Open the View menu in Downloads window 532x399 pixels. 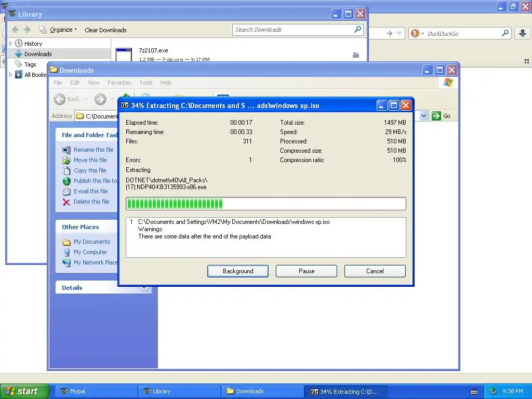(94, 83)
